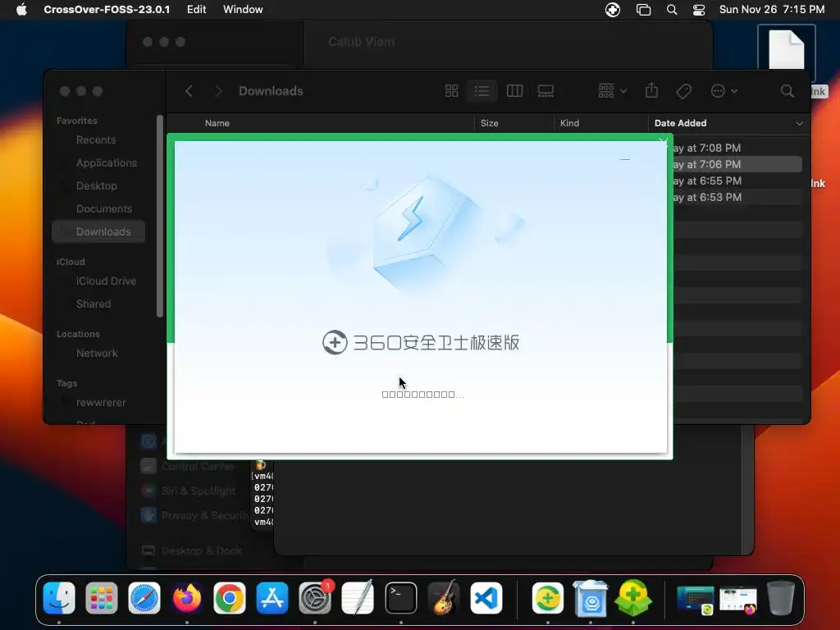840x630 pixels.
Task: Switch Finder to list view
Action: 482,91
